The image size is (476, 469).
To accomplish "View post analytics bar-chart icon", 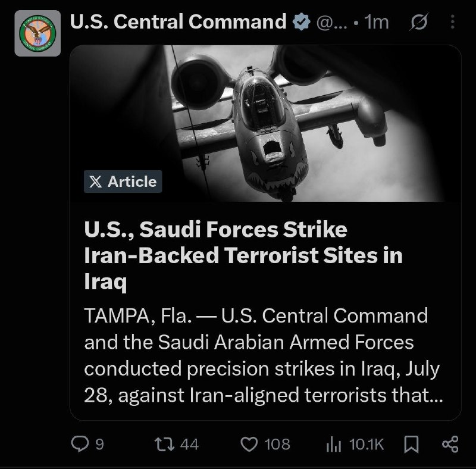I will coord(334,445).
